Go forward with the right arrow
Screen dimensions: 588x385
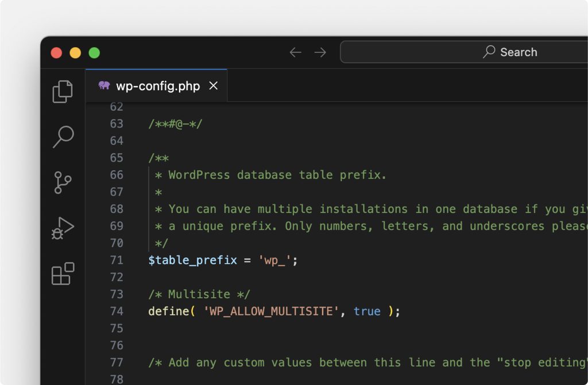pos(320,52)
